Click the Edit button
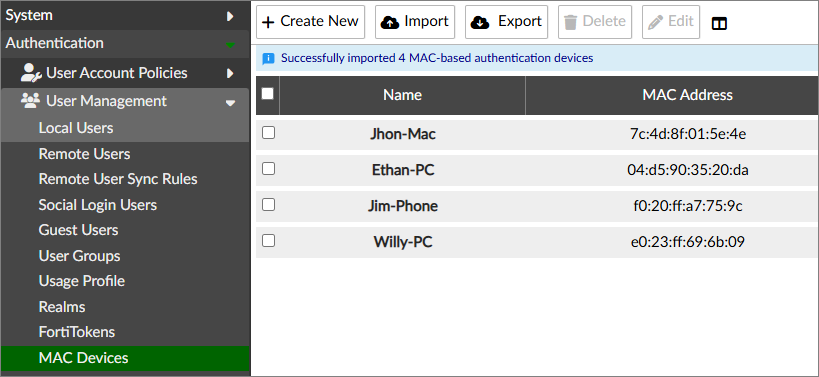The image size is (819, 377). pyautogui.click(x=671, y=22)
